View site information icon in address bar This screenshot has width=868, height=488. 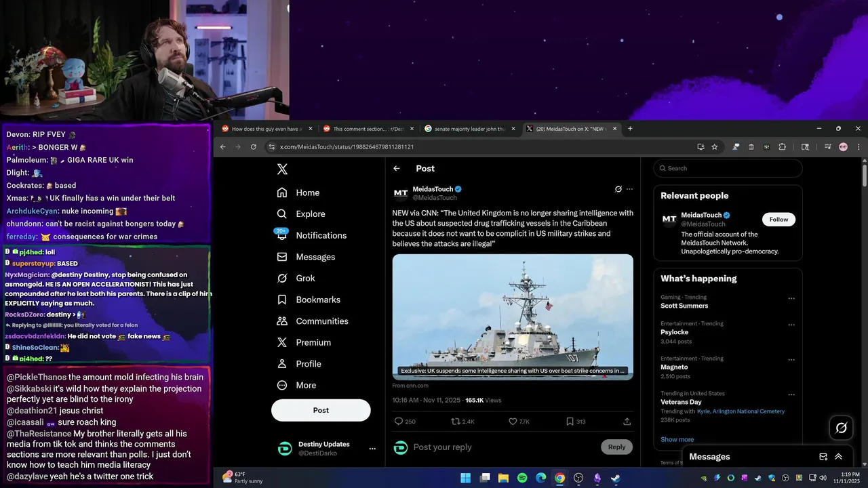point(272,146)
